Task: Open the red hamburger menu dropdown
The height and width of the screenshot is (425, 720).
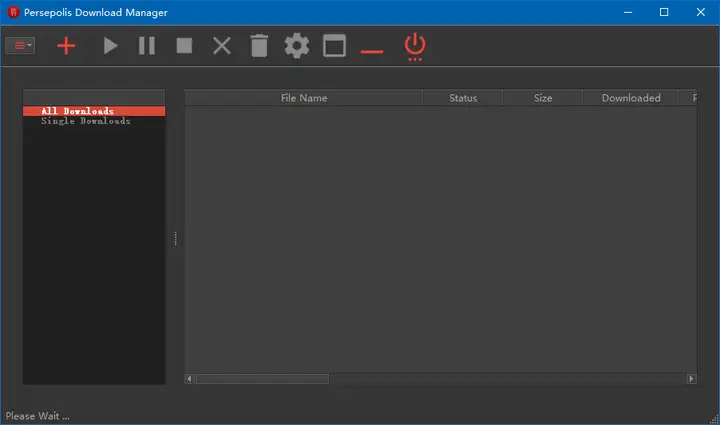Action: pos(20,45)
